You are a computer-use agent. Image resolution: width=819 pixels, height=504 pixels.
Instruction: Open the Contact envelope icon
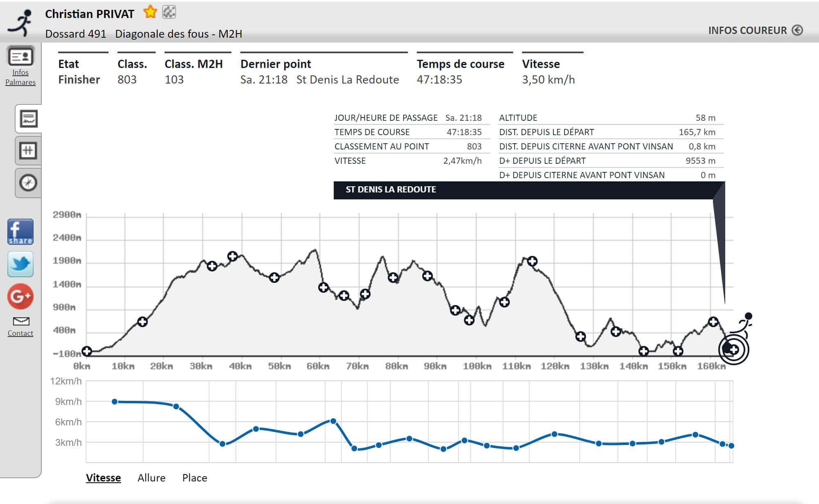click(21, 321)
